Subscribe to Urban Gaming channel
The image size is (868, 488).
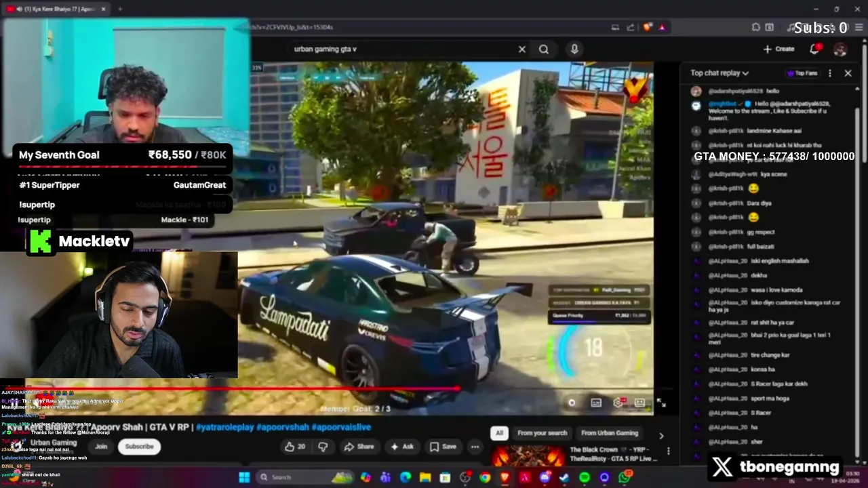click(x=139, y=447)
